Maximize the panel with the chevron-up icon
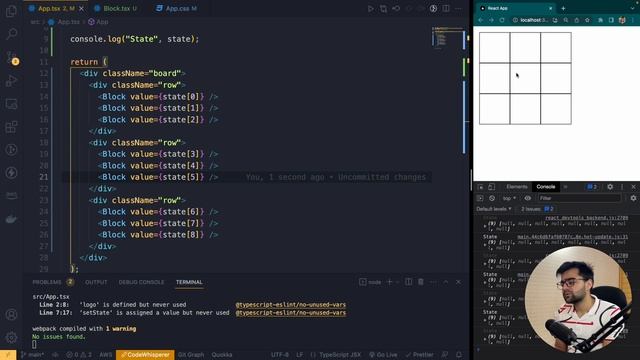 coord(446,282)
